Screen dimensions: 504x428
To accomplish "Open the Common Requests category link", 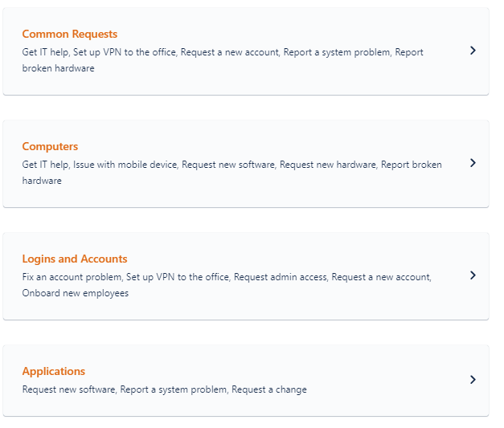I will pos(69,34).
